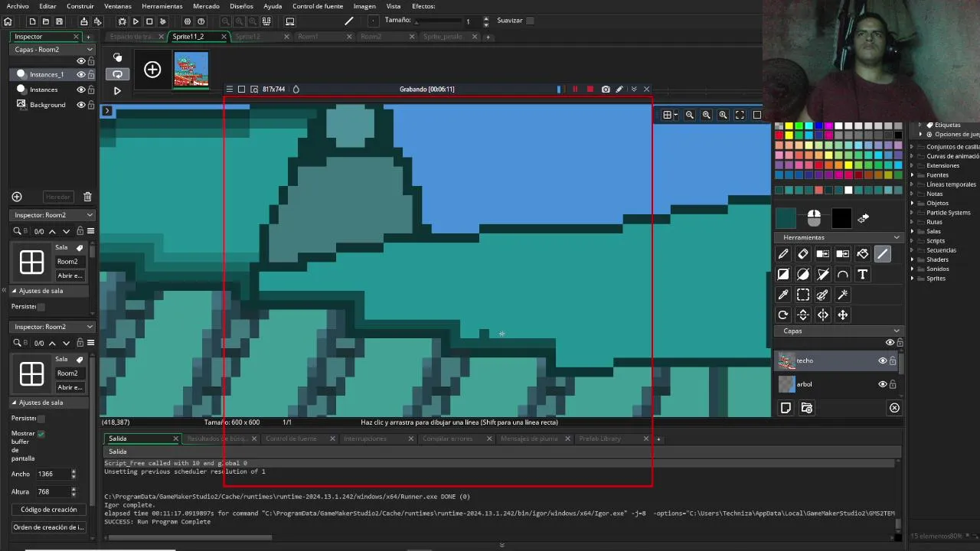980x551 pixels.
Task: Select the Eraser tool in Herramientas
Action: tap(803, 254)
